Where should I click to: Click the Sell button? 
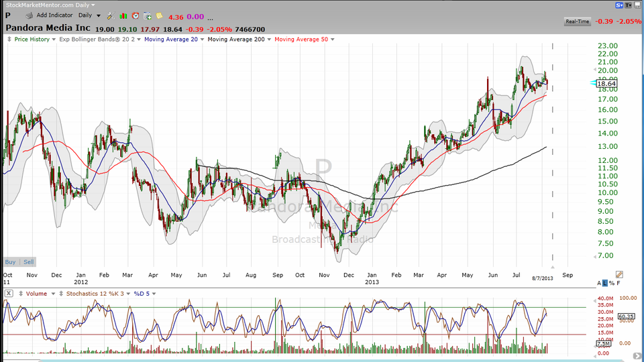point(28,262)
